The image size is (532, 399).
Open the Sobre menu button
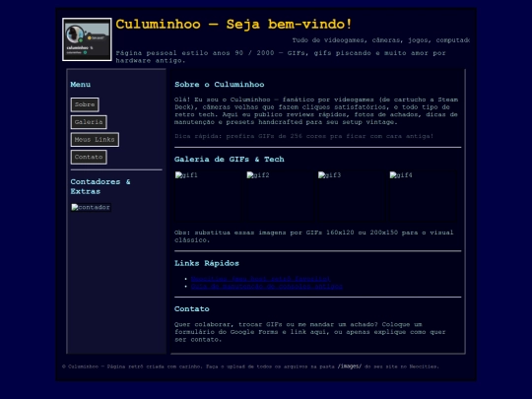(x=85, y=104)
